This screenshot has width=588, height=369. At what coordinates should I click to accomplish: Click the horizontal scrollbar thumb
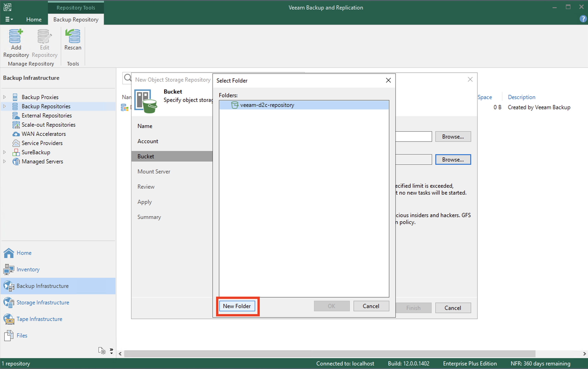click(330, 354)
